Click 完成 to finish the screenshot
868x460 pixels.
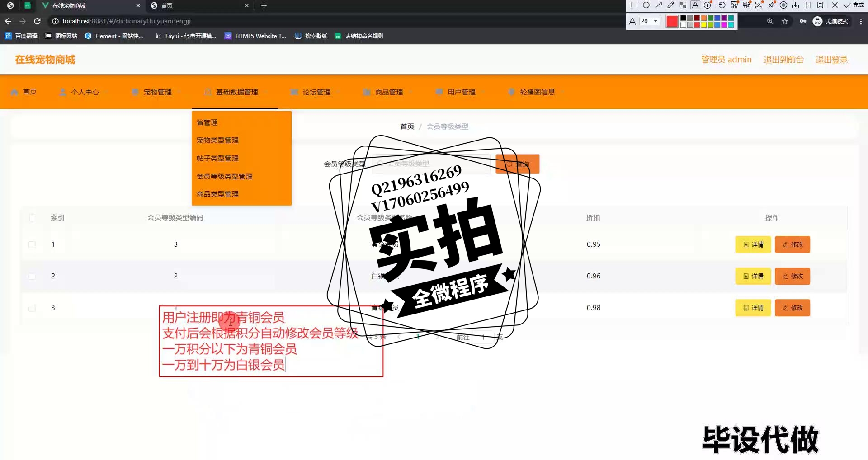(x=854, y=5)
